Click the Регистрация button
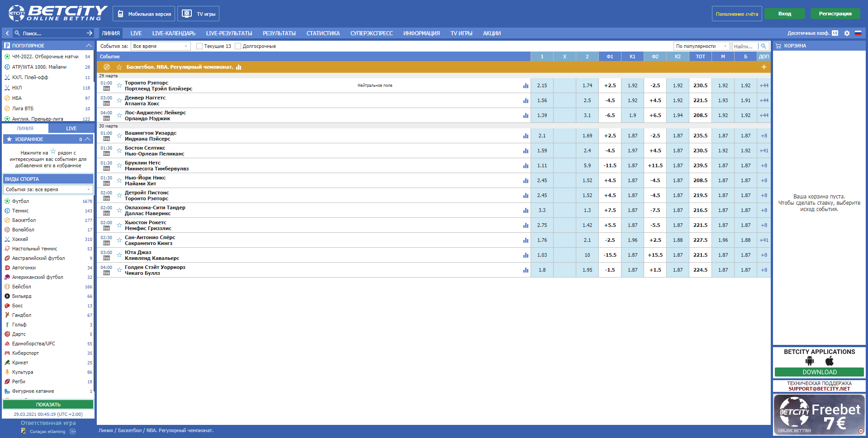The image size is (868, 438). pyautogui.click(x=835, y=14)
